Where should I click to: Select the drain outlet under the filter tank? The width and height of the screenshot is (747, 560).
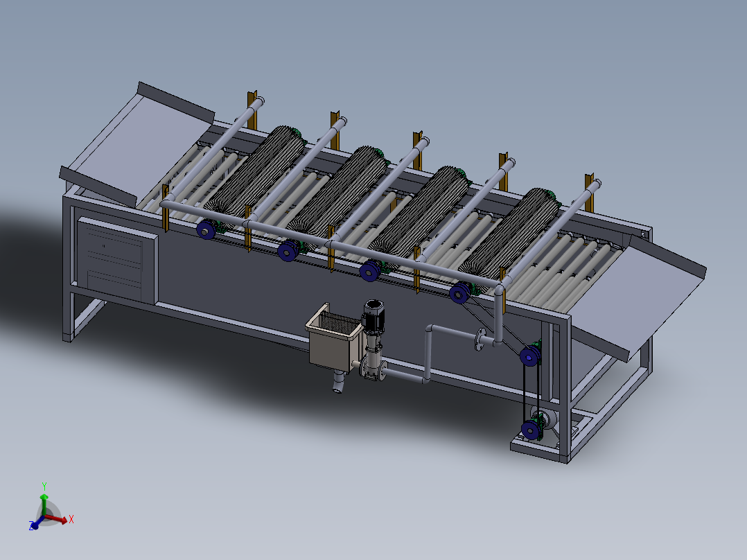tap(338, 383)
